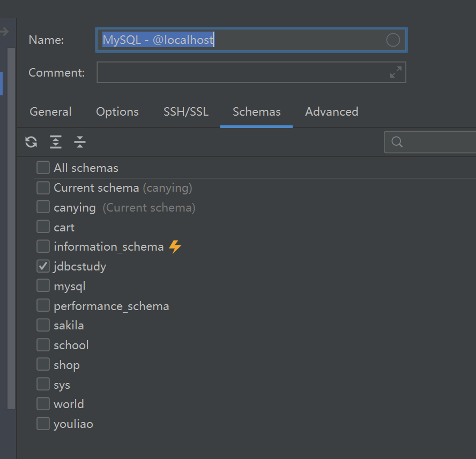Click the performance_schema label
This screenshot has width=476, height=459.
tap(111, 306)
